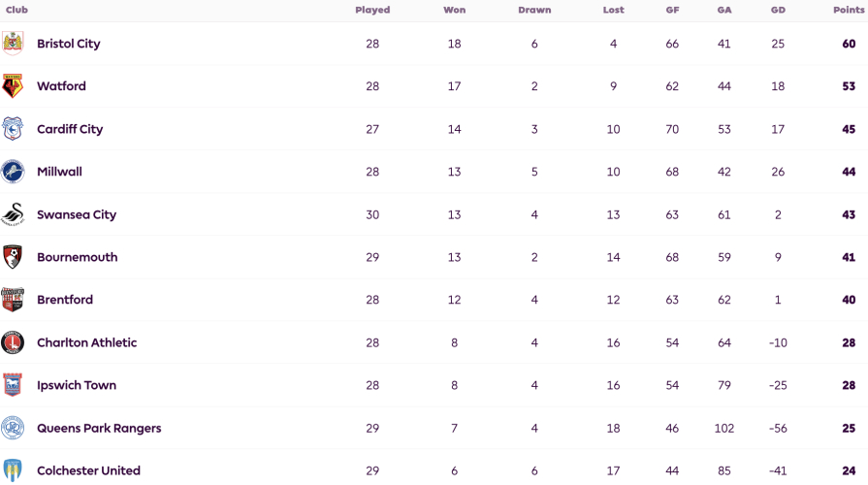Click the Cardiff City bluebird crest
Image resolution: width=868 pixels, height=485 pixels.
pyautogui.click(x=13, y=128)
